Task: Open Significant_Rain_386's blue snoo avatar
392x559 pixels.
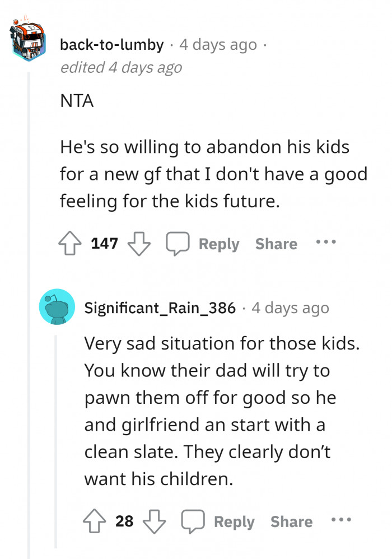Action: [58, 307]
